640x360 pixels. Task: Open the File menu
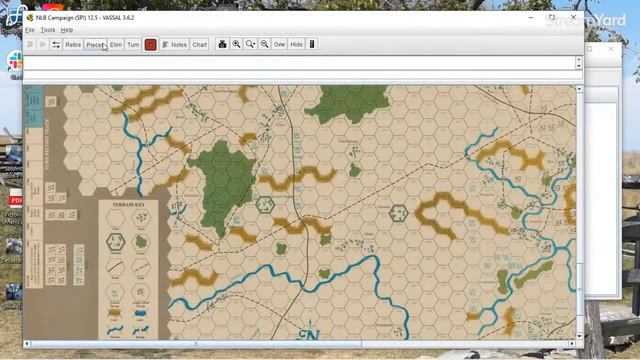(30, 30)
